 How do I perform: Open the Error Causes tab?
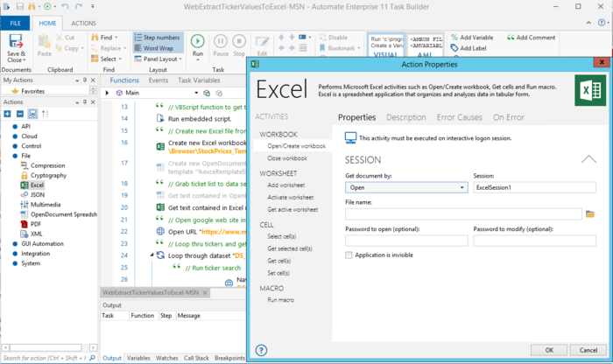460,117
